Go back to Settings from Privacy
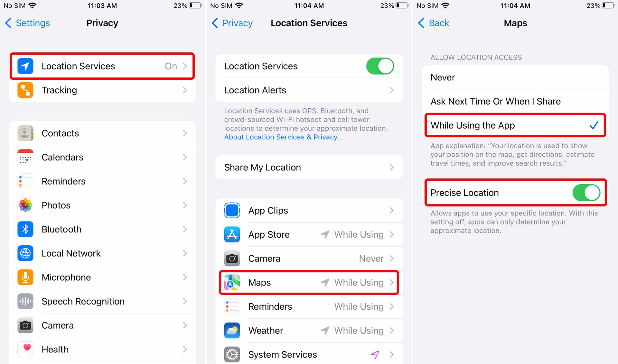 (x=28, y=23)
